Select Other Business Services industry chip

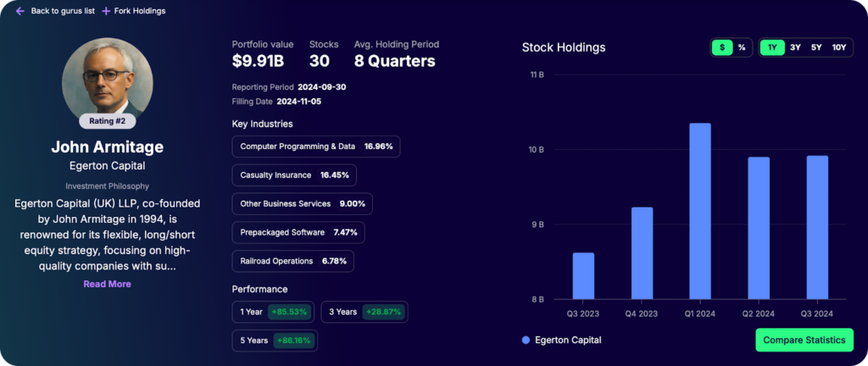[303, 204]
